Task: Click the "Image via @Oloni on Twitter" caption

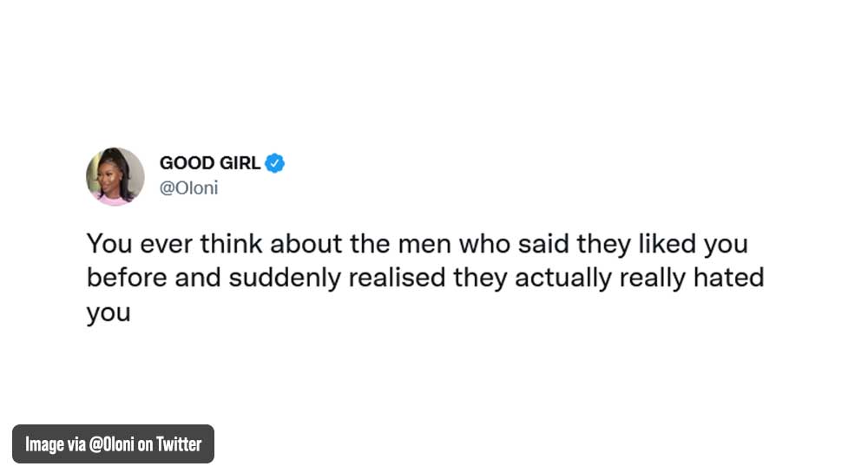Action: point(113,444)
